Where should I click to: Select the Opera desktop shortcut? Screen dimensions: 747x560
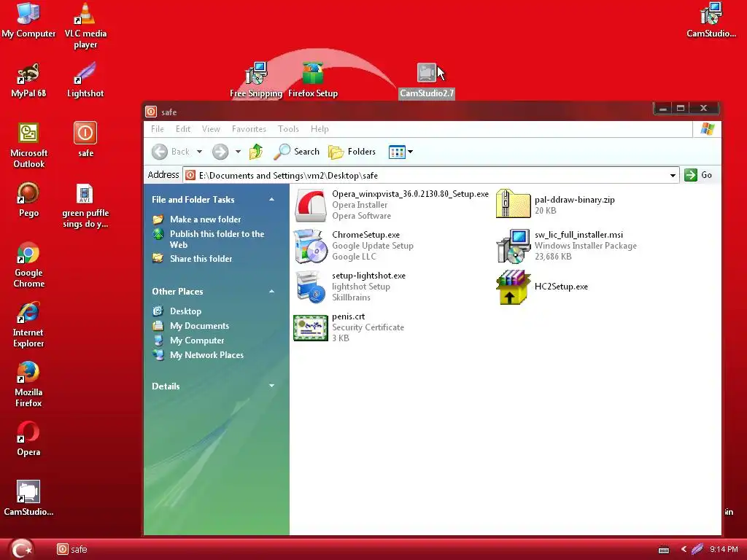coord(28,438)
